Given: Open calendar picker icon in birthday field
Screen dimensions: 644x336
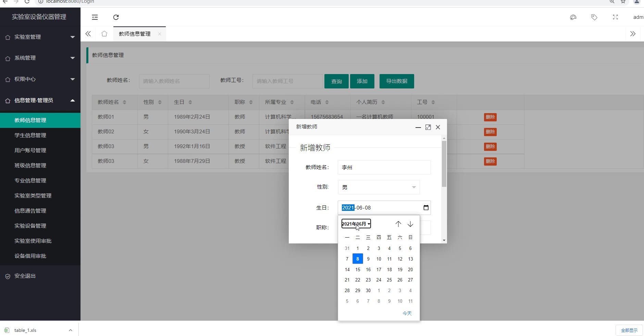Looking at the screenshot, I should click(x=426, y=207).
